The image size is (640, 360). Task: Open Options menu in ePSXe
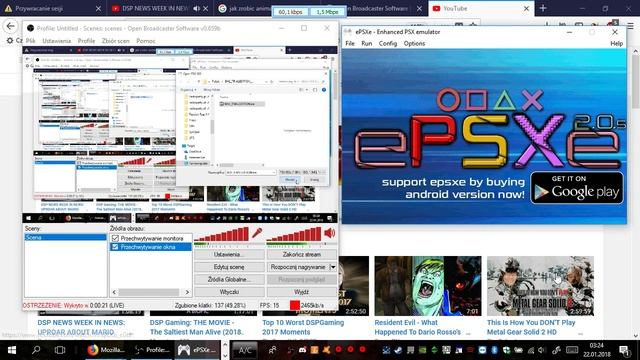414,43
